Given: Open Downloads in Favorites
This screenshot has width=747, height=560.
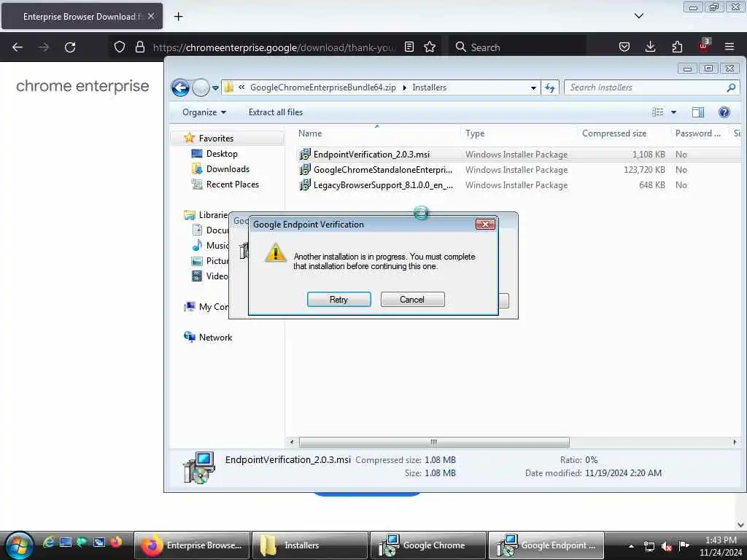Looking at the screenshot, I should (x=228, y=168).
